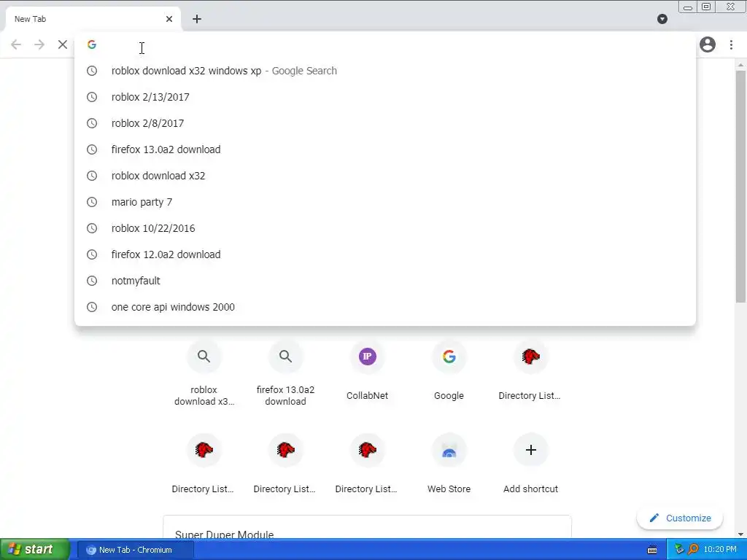
Task: Click New Tab - Chromium taskbar button
Action: pyautogui.click(x=135, y=550)
